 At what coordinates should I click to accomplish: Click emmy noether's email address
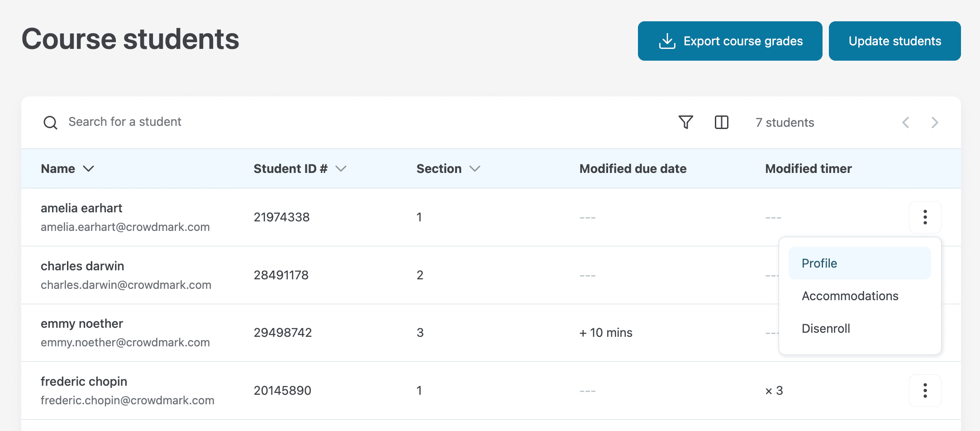click(x=125, y=342)
